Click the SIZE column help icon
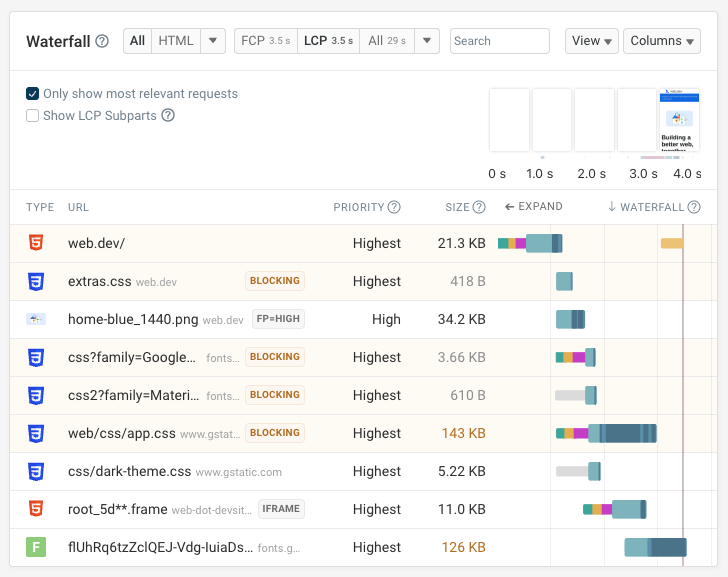Screen dimensions: 728x577 click(479, 207)
